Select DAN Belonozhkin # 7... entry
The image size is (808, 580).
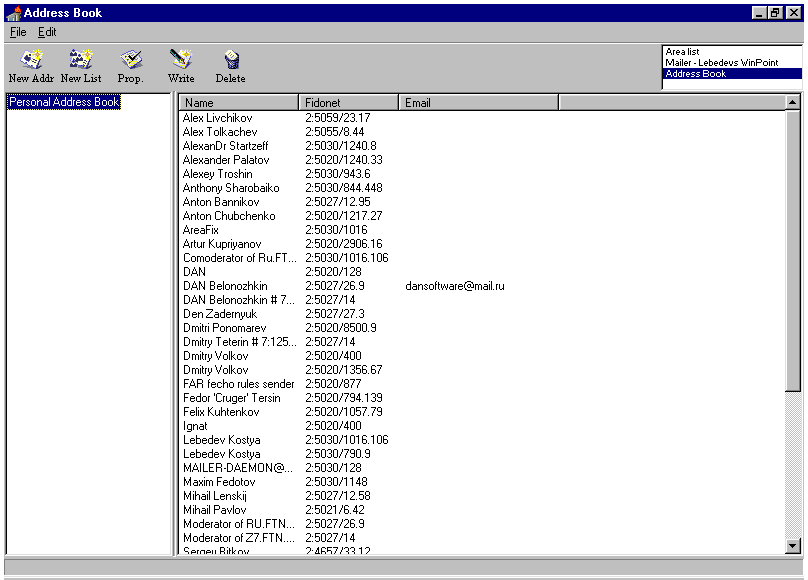coord(239,300)
